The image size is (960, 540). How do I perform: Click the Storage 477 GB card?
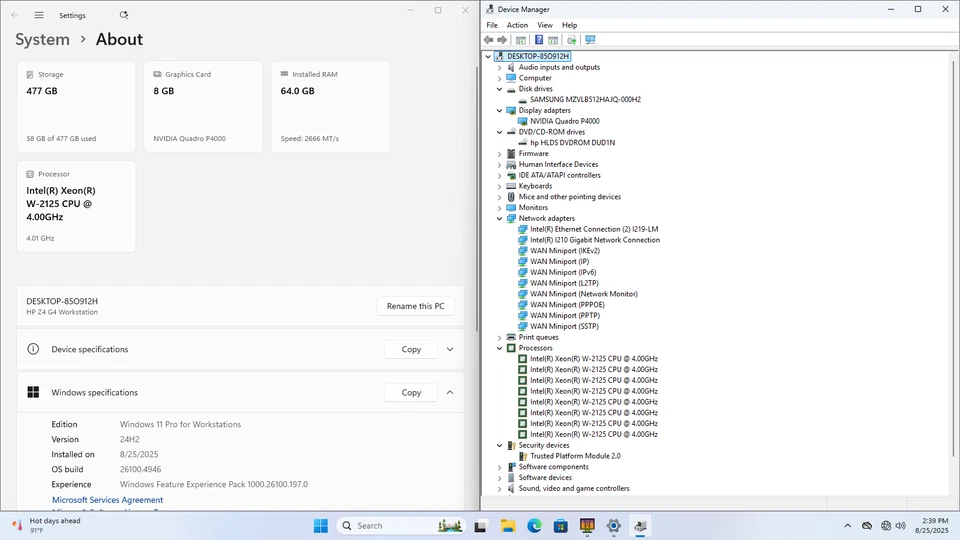(76, 107)
